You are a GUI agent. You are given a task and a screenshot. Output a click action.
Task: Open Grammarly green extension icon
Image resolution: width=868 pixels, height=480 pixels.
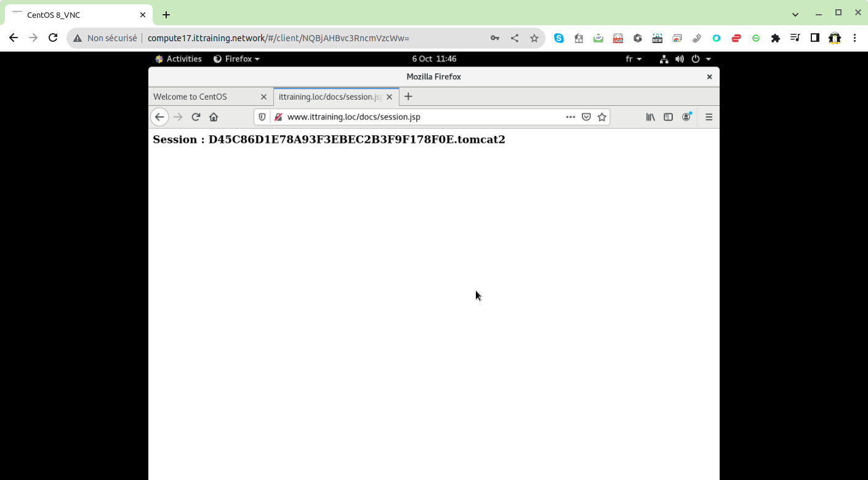[756, 38]
